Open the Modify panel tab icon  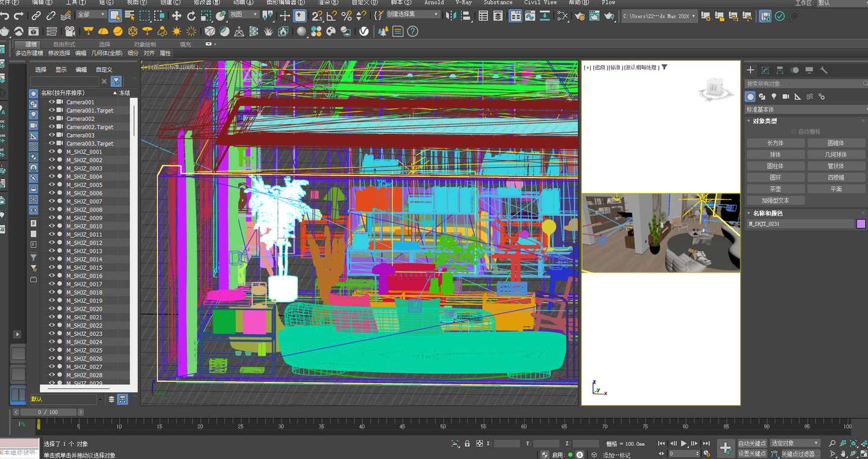(766, 71)
